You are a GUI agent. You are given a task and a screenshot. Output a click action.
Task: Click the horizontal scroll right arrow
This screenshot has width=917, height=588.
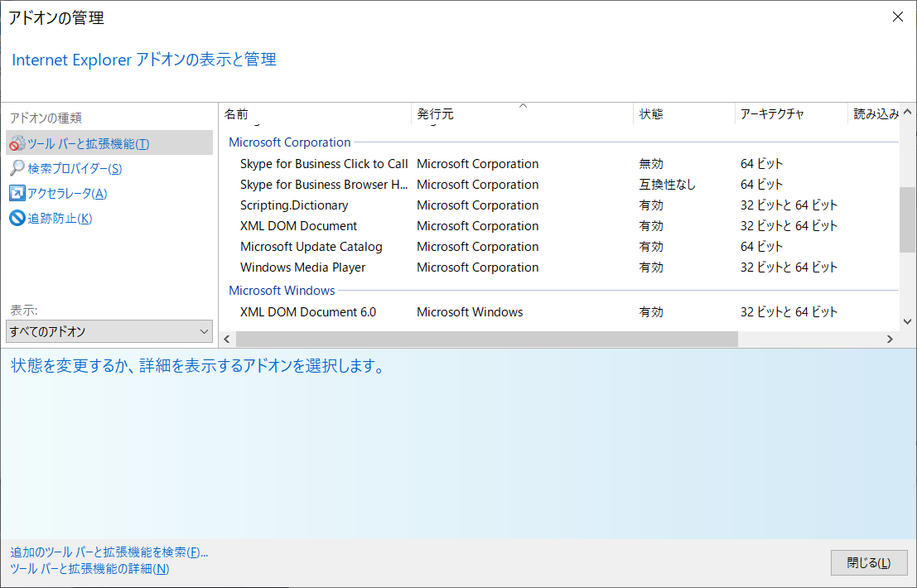point(890,339)
